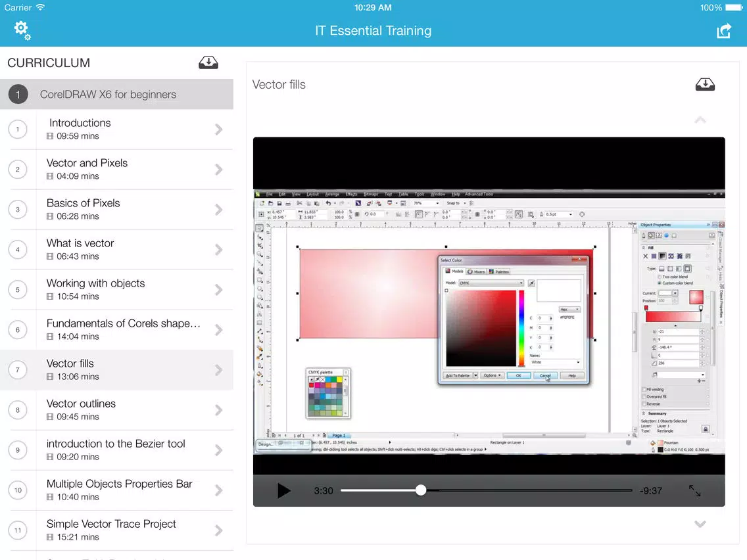747x560 pixels.
Task: Open chevron for Introductions lesson
Action: pos(219,129)
